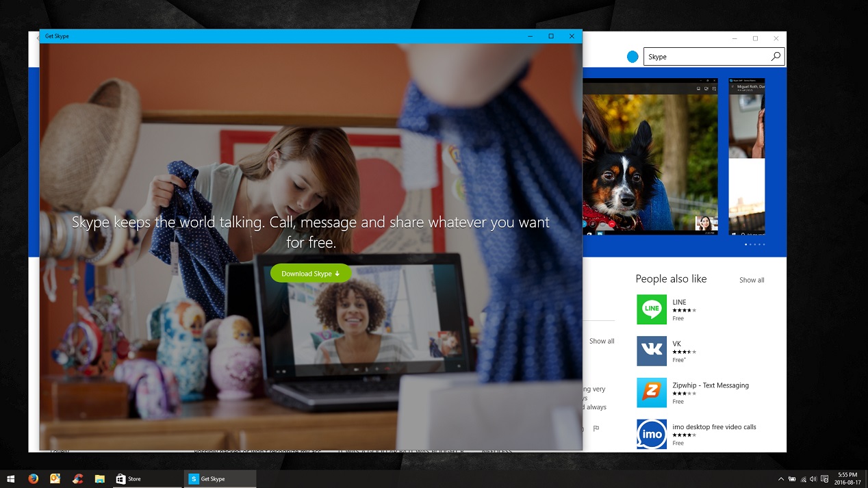Viewport: 868px width, 488px height.
Task: Maximize the Store window
Action: click(755, 38)
